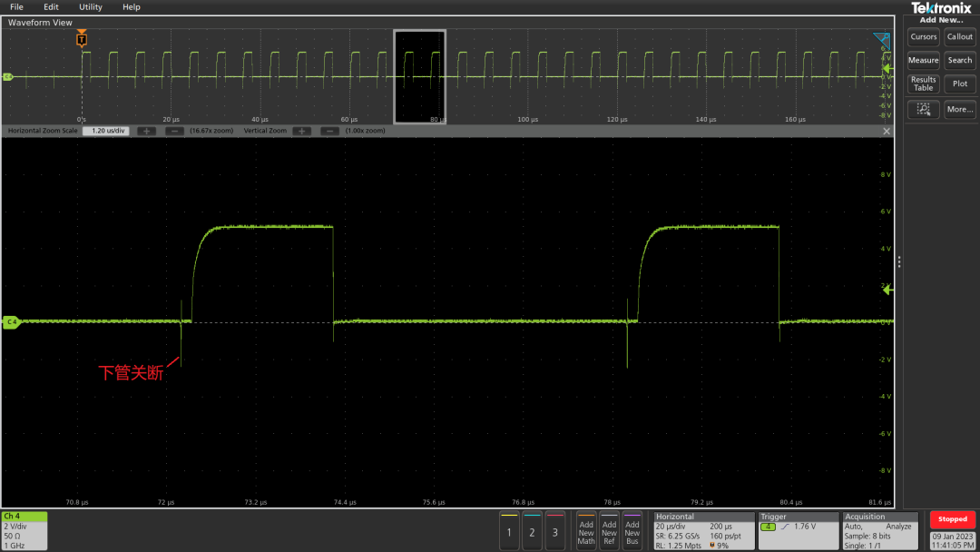Open the File menu
980x552 pixels.
point(16,6)
